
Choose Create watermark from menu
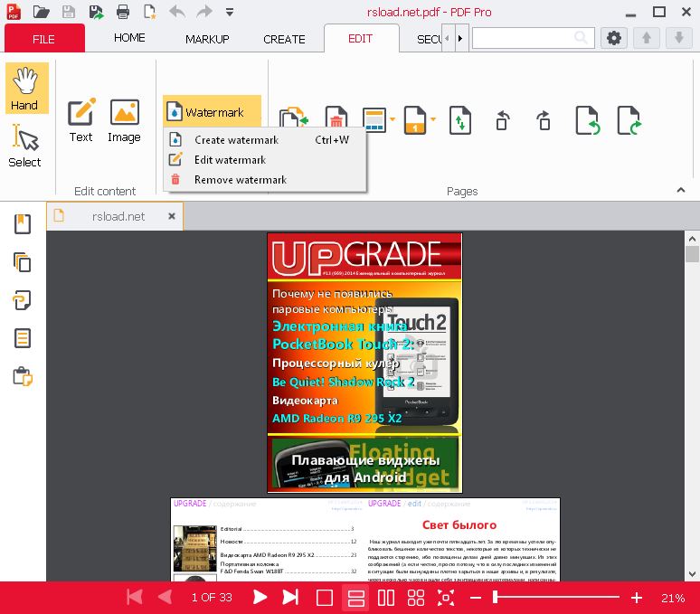[x=265, y=139]
